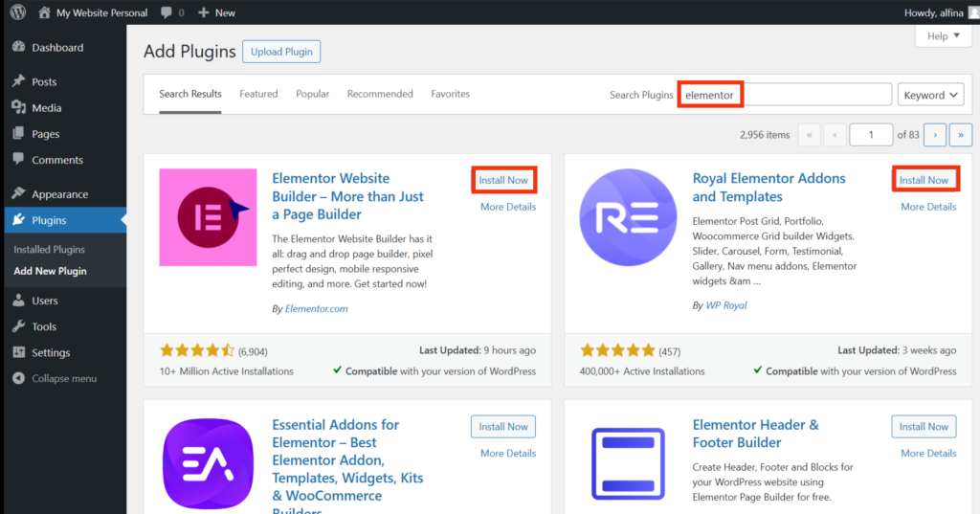Click the Upload Plugin button
This screenshot has width=980, height=514.
281,52
